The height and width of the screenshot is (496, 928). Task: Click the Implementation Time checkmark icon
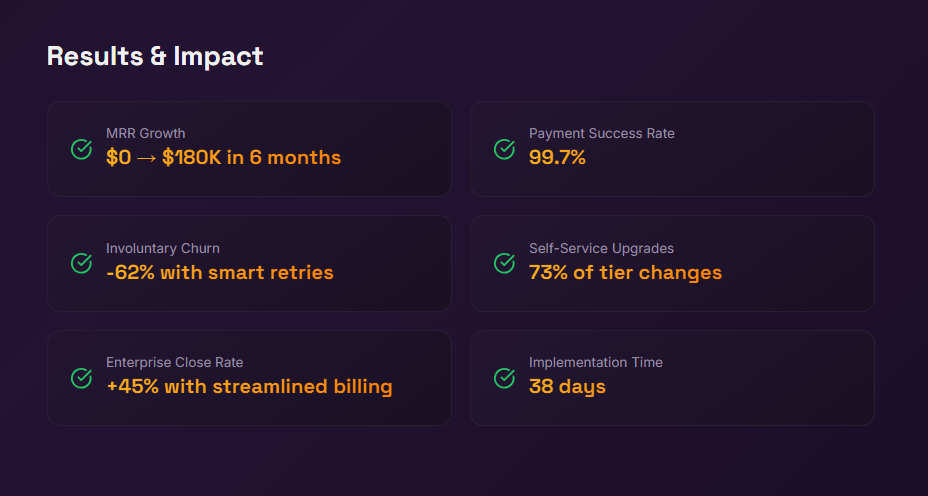pyautogui.click(x=505, y=378)
